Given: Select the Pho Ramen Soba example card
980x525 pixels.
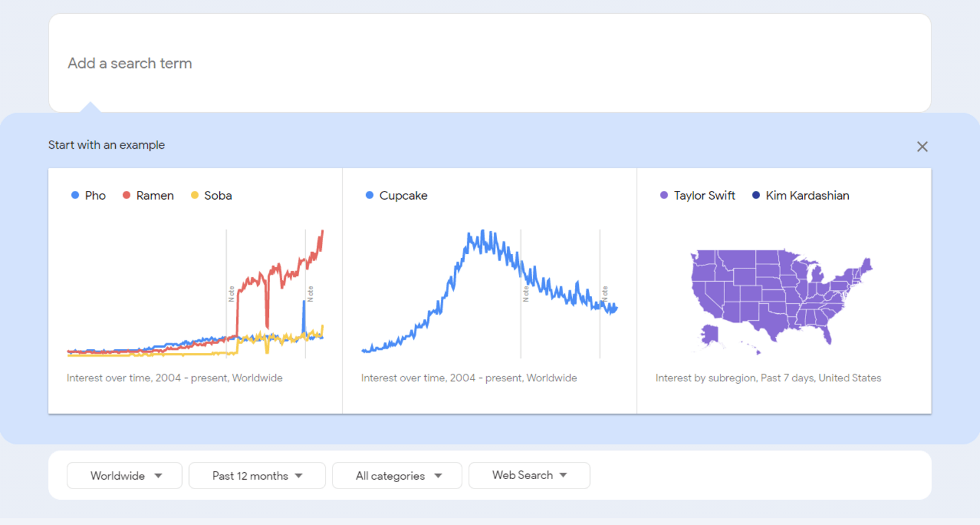Looking at the screenshot, I should pyautogui.click(x=195, y=290).
